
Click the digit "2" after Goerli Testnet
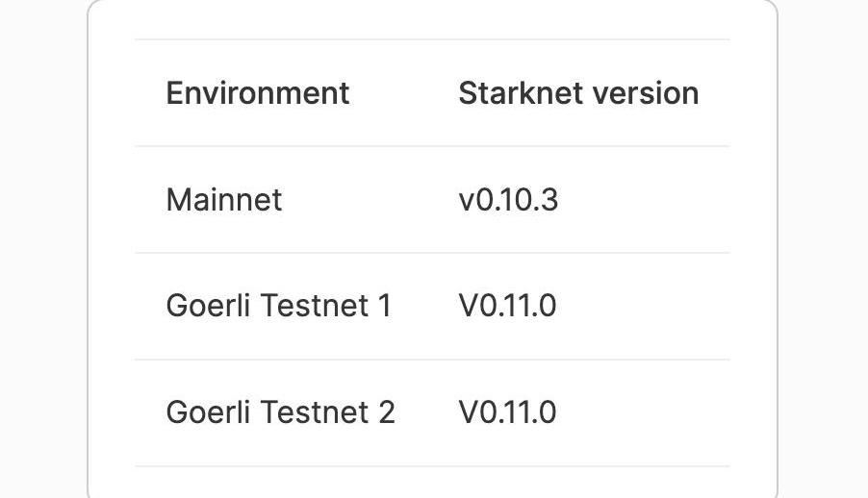pyautogui.click(x=385, y=412)
